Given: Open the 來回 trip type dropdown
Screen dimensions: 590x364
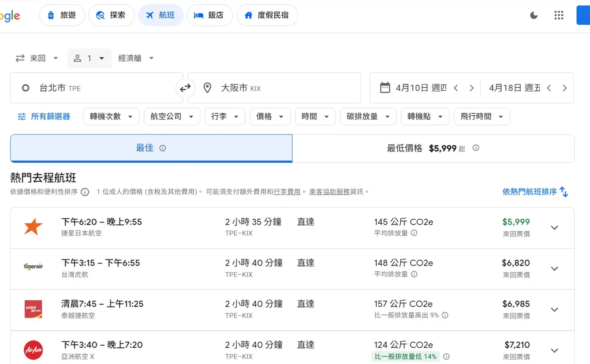Looking at the screenshot, I should coord(37,58).
